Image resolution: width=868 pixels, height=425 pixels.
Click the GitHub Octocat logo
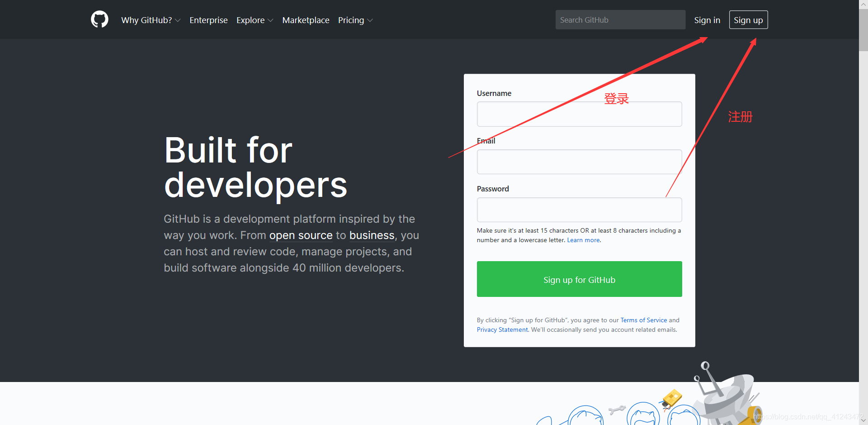pyautogui.click(x=99, y=19)
